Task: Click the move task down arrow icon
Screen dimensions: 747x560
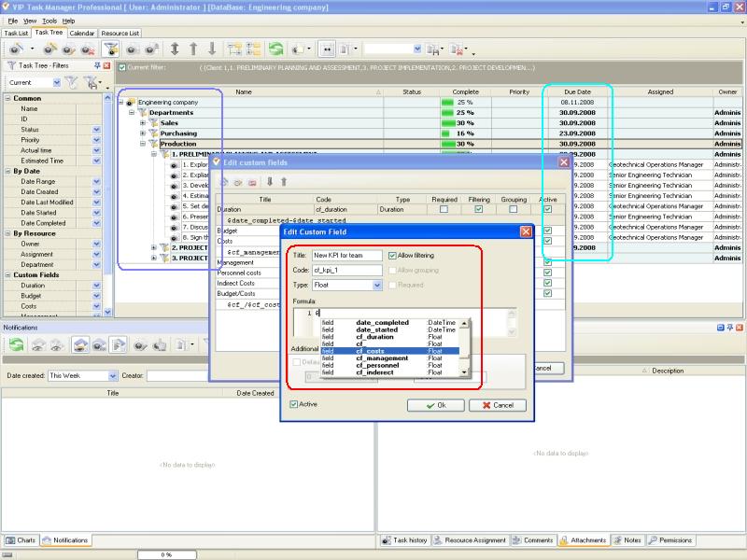Action: [x=212, y=49]
